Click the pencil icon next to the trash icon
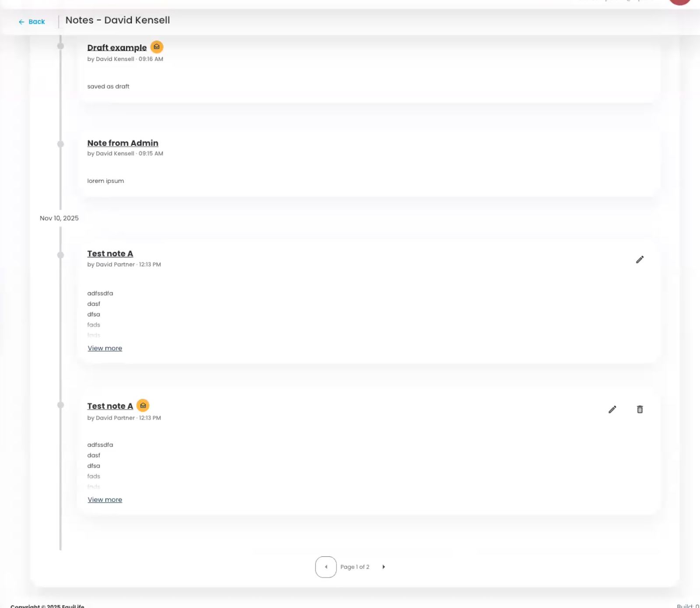700x608 pixels. pos(612,409)
